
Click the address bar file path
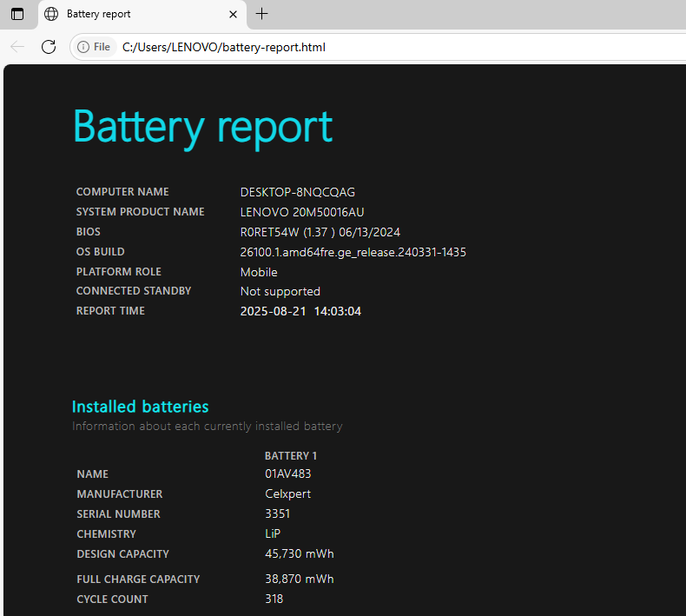pos(224,47)
